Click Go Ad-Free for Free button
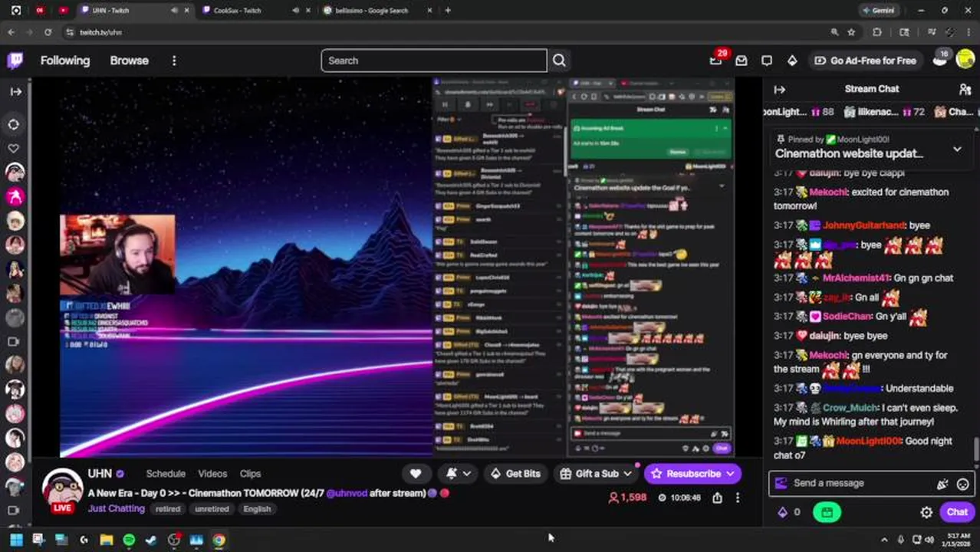The height and width of the screenshot is (552, 980). [x=866, y=61]
